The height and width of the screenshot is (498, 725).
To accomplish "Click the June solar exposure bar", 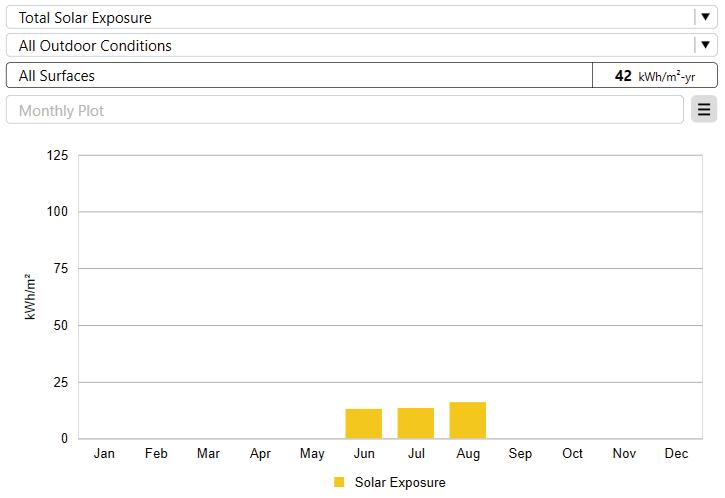I will 364,423.
